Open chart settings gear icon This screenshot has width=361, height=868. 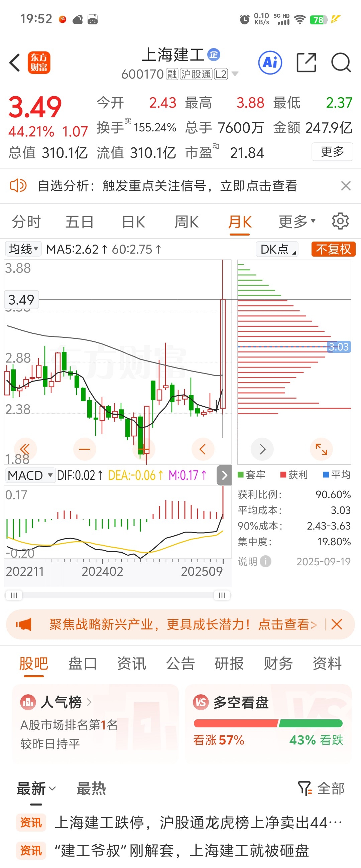[340, 222]
